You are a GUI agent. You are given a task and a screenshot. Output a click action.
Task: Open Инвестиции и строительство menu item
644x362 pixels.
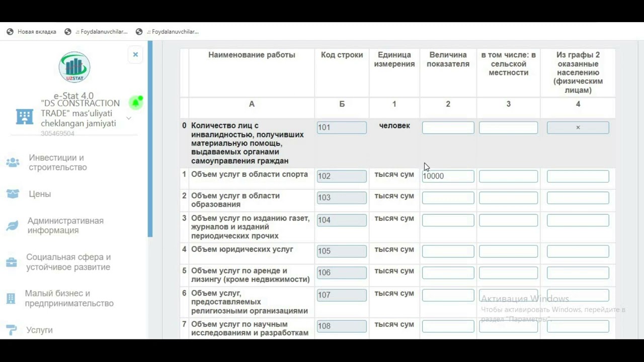point(58,162)
